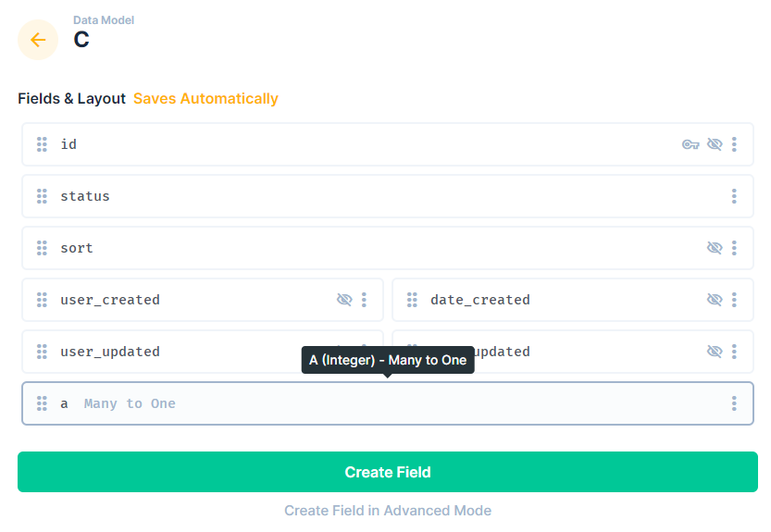
Task: Select the id field name
Action: tap(68, 144)
